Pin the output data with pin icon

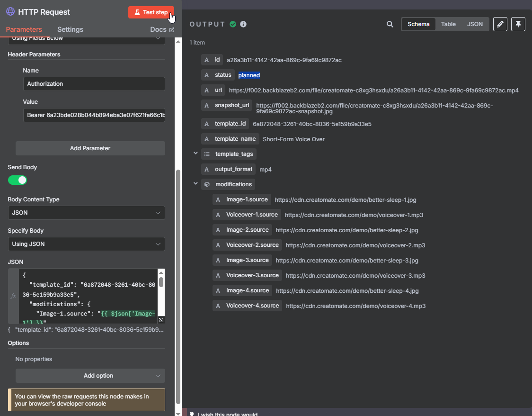pyautogui.click(x=518, y=24)
